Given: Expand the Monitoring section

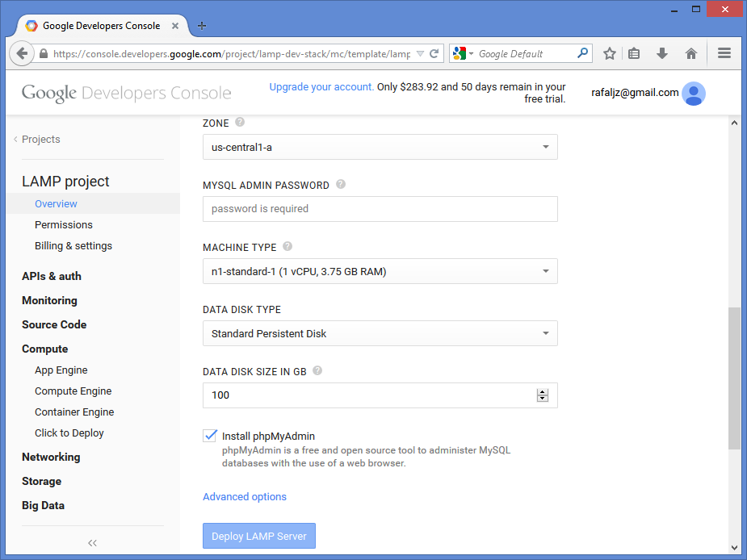Looking at the screenshot, I should pos(49,300).
